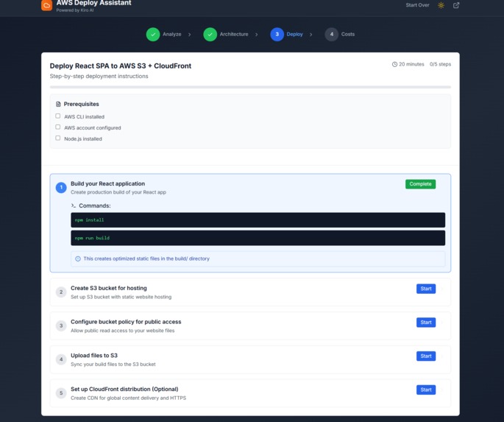Go to the Architecture step tab
The image size is (504, 422).
226,35
